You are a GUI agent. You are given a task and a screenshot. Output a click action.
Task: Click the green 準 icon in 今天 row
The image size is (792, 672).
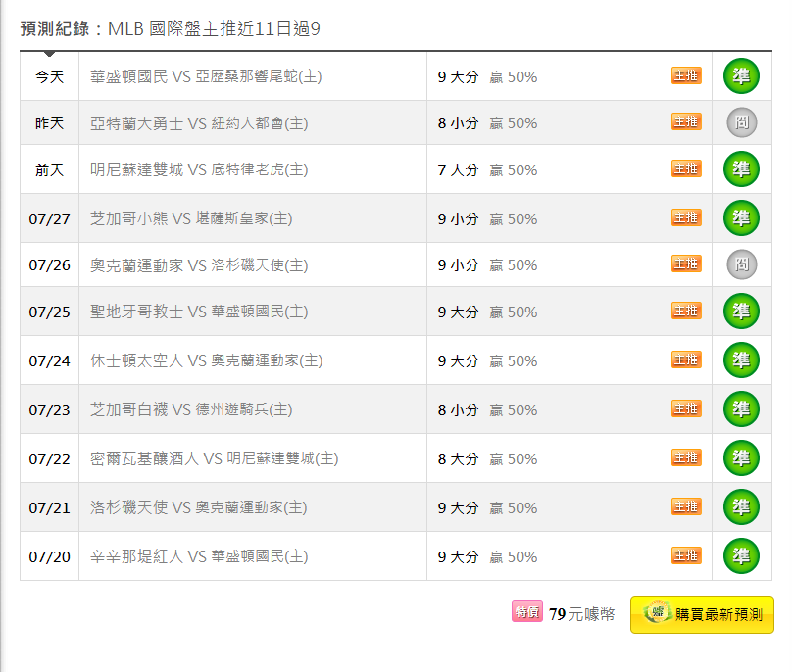pyautogui.click(x=741, y=76)
